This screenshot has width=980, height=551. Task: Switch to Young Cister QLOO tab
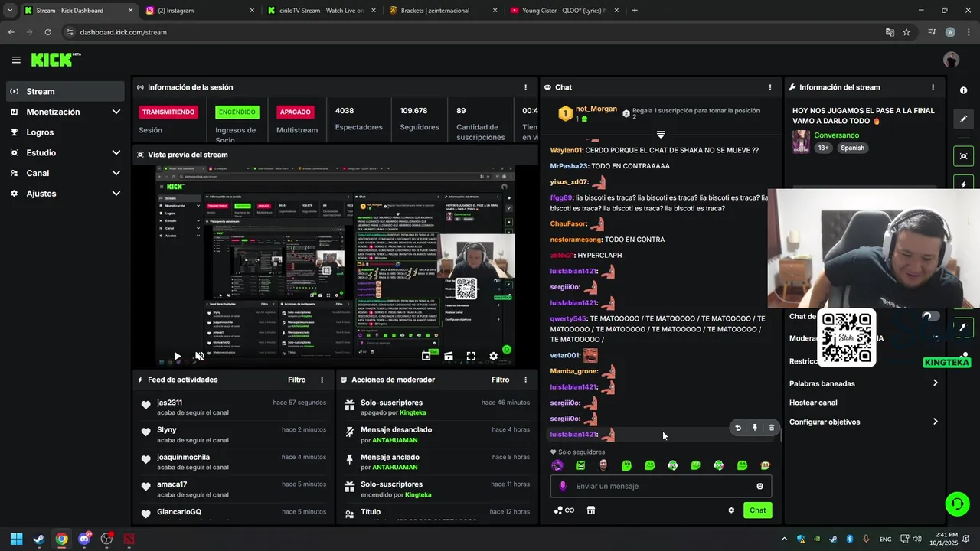tap(563, 11)
